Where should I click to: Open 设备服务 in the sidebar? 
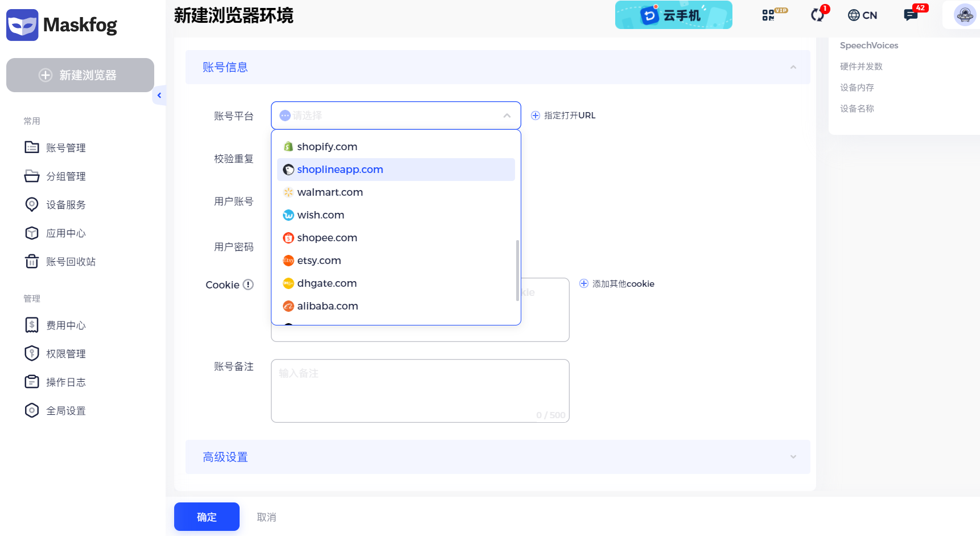[66, 205]
